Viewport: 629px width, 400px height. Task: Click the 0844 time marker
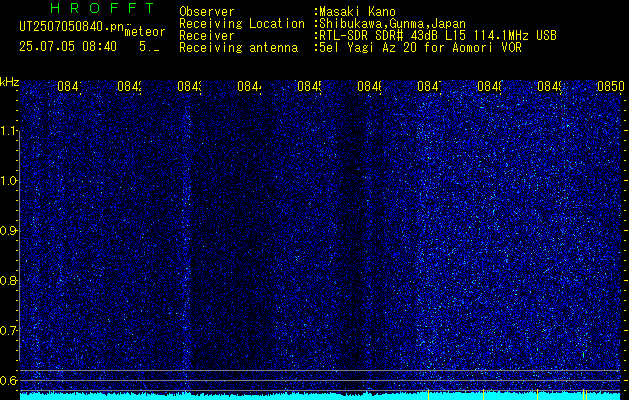[x=249, y=86]
